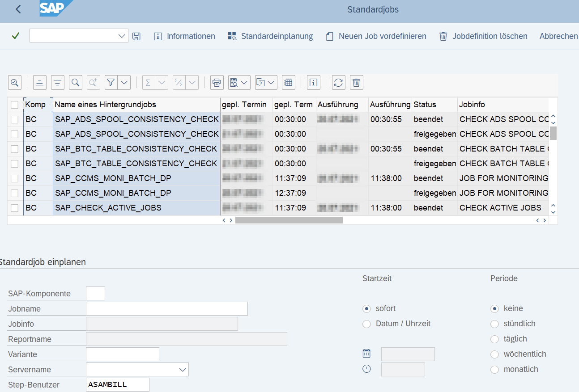The height and width of the screenshot is (392, 579).
Task: Click 'Jobdefinition löschen'
Action: [x=483, y=36]
